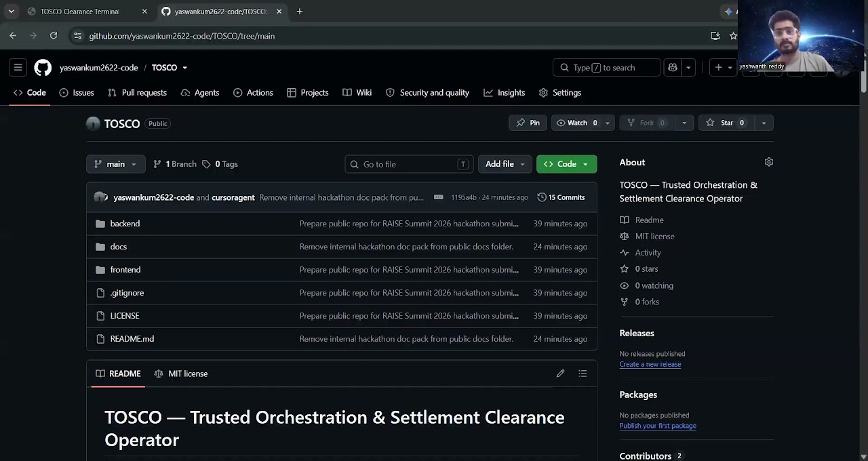
Task: Click the Type / to search field
Action: [607, 67]
